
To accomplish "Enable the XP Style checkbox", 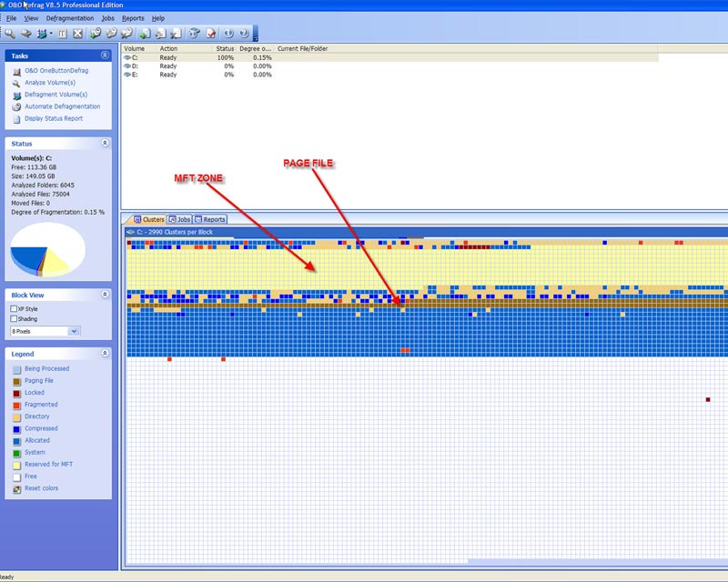I will click(x=14, y=309).
